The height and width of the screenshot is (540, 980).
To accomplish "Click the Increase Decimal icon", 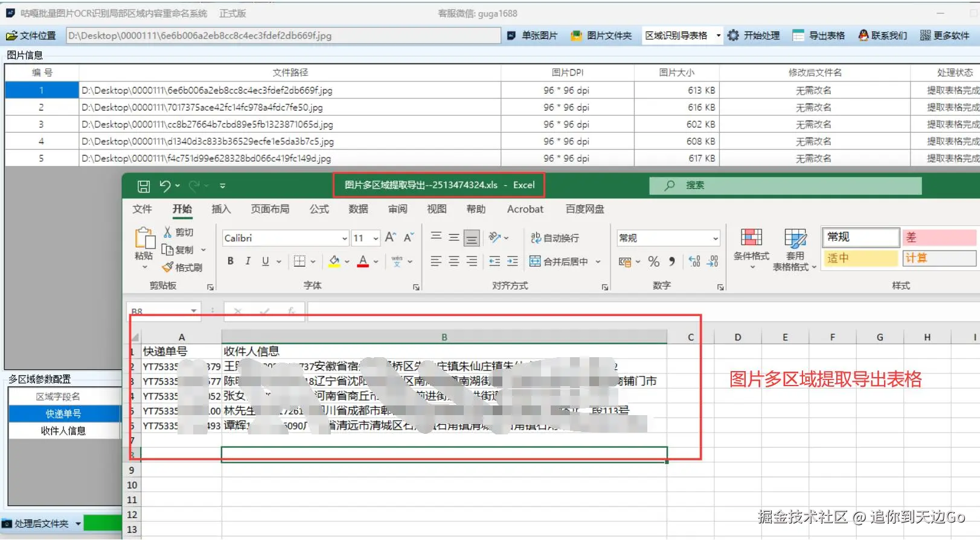I will coord(694,261).
